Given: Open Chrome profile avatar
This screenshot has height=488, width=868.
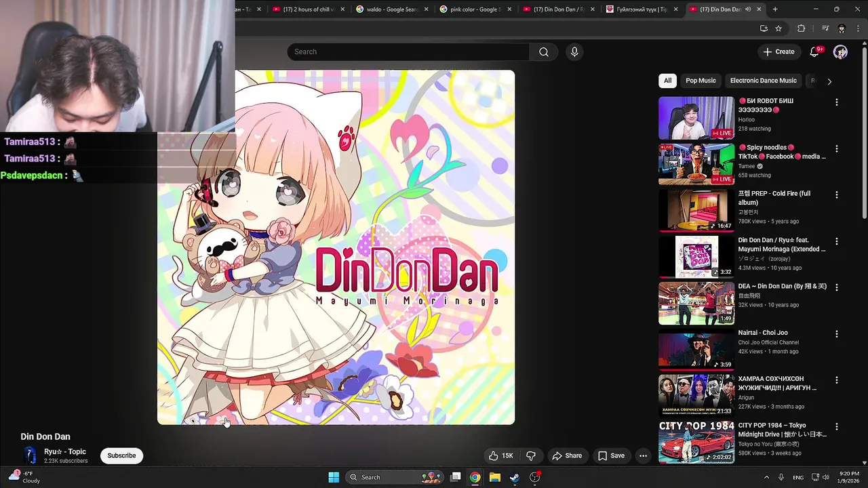Looking at the screenshot, I should pos(842,28).
